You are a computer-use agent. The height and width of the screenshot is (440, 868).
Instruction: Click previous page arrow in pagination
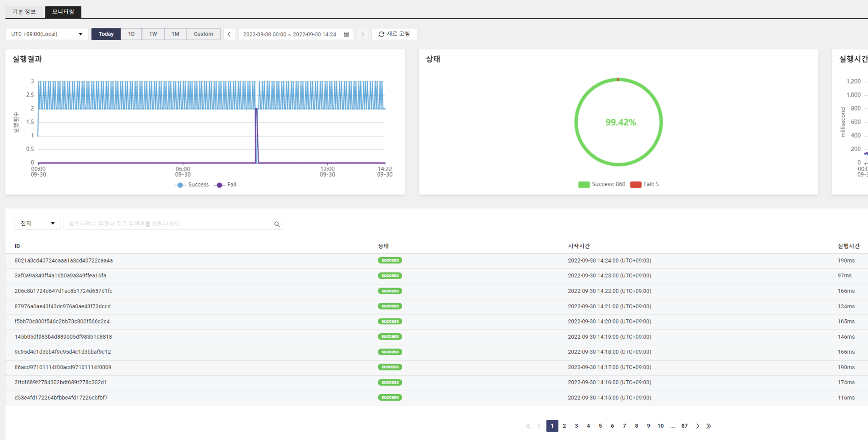[x=539, y=426]
